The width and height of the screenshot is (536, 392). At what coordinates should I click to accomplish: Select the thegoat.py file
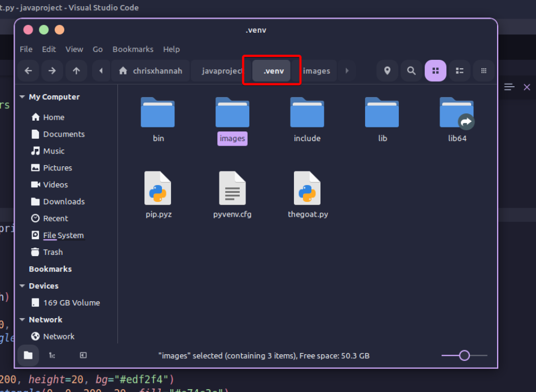tap(307, 195)
